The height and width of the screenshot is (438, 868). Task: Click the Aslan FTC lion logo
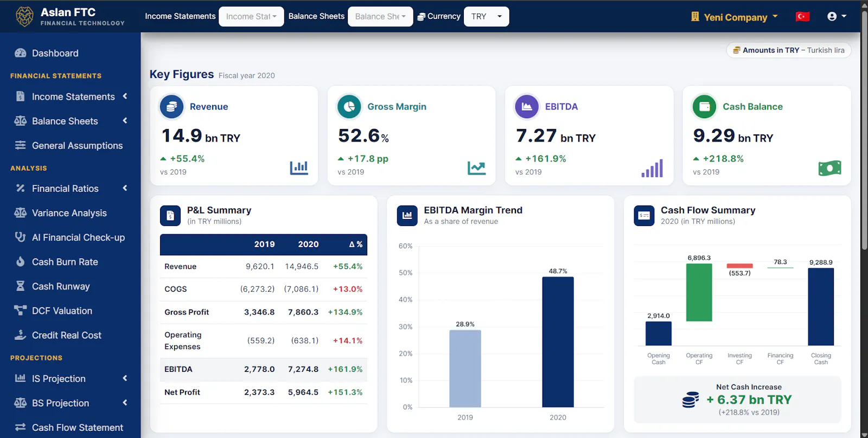pyautogui.click(x=24, y=17)
